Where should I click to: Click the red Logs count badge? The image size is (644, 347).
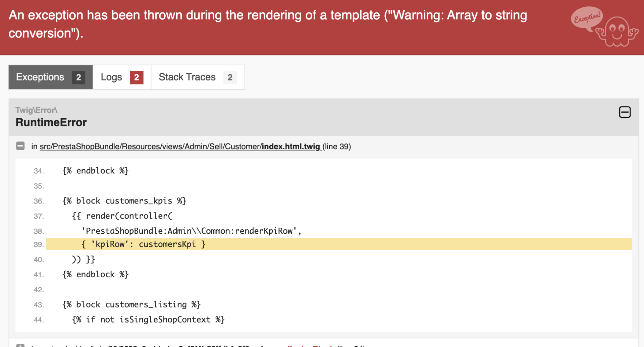[137, 77]
